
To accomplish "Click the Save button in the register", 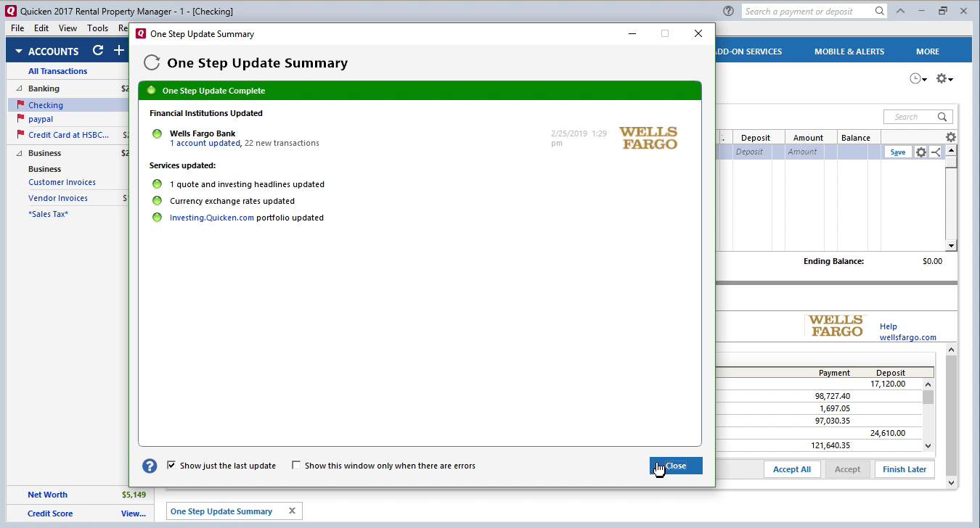I will click(898, 152).
